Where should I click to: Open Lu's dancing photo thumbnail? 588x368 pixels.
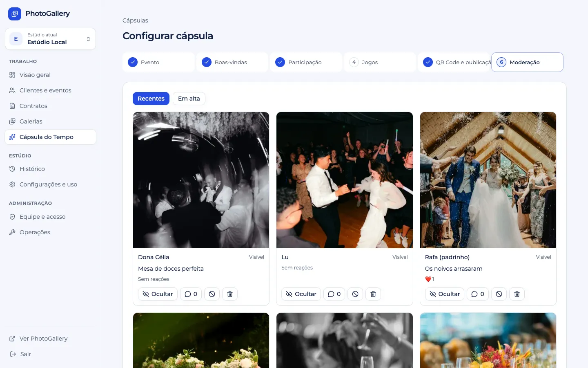click(345, 180)
